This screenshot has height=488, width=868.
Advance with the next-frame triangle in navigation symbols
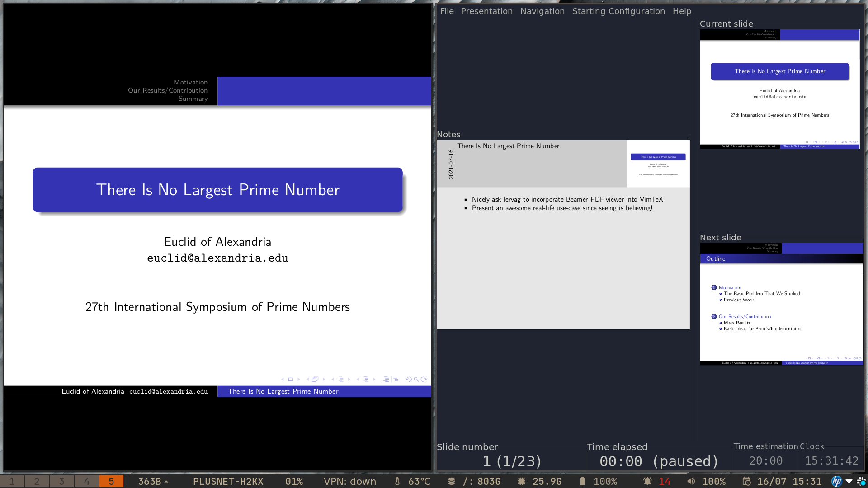[299, 379]
